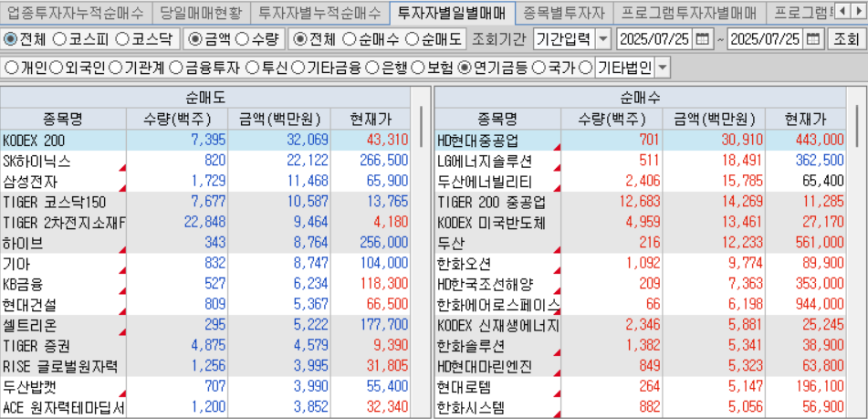This screenshot has width=868, height=419.
Task: Select the TIGER 200 중공업 row
Action: 641,202
